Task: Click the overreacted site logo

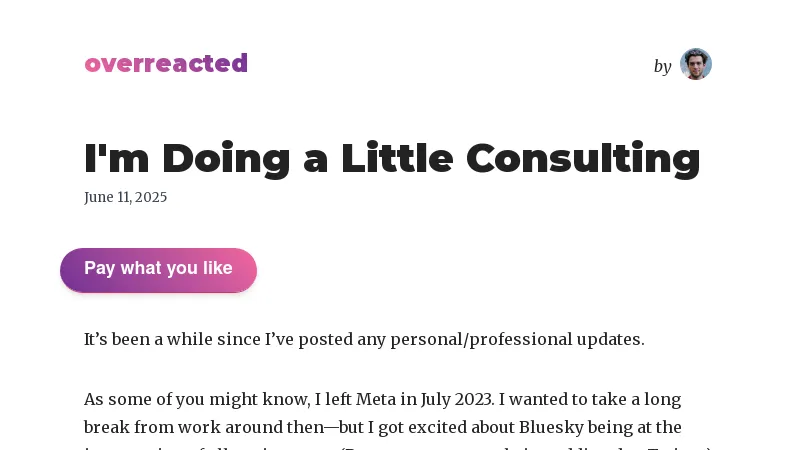Action: tap(166, 64)
